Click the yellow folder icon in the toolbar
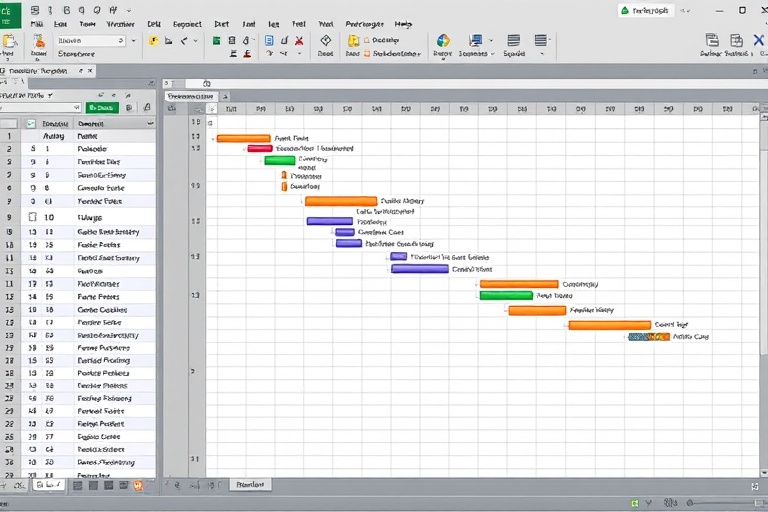Screen dimensions: 768x512 point(354,41)
